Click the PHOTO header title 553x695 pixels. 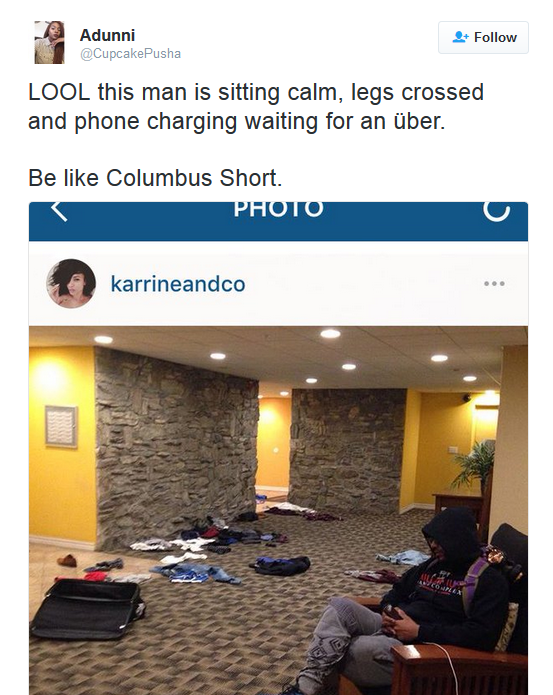point(278,209)
